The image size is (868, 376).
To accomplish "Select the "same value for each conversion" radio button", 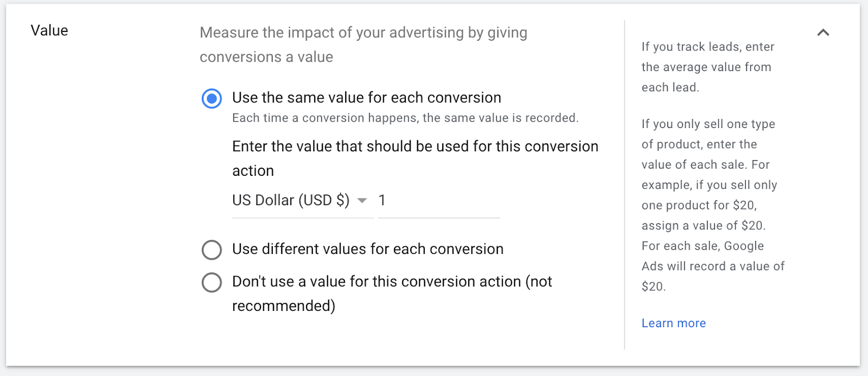I will click(x=212, y=99).
